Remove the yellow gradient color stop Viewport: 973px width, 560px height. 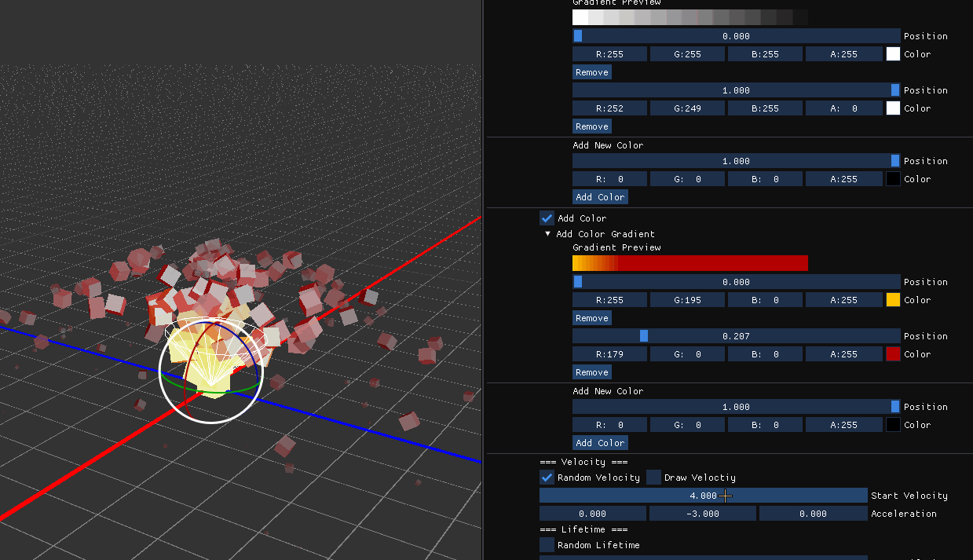tap(591, 318)
